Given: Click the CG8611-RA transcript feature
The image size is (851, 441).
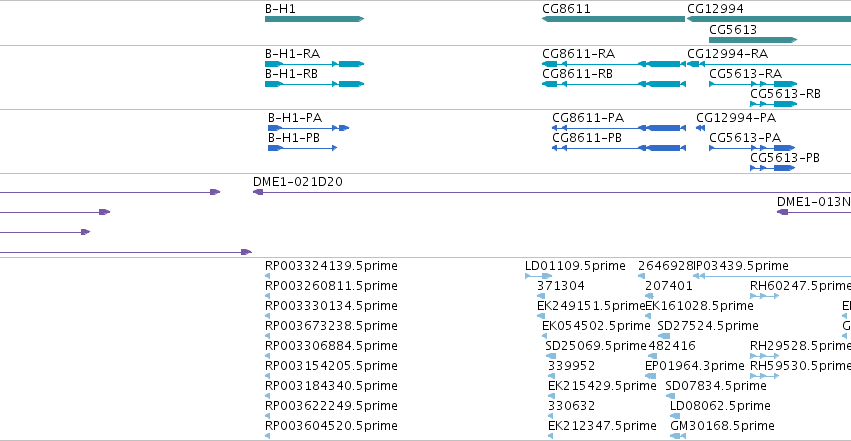Looking at the screenshot, I should [614, 64].
